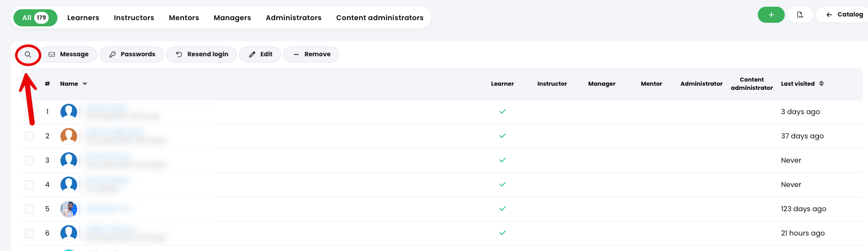Tick the checkbox for row 2
Screen dimensions: 868x251
point(29,136)
